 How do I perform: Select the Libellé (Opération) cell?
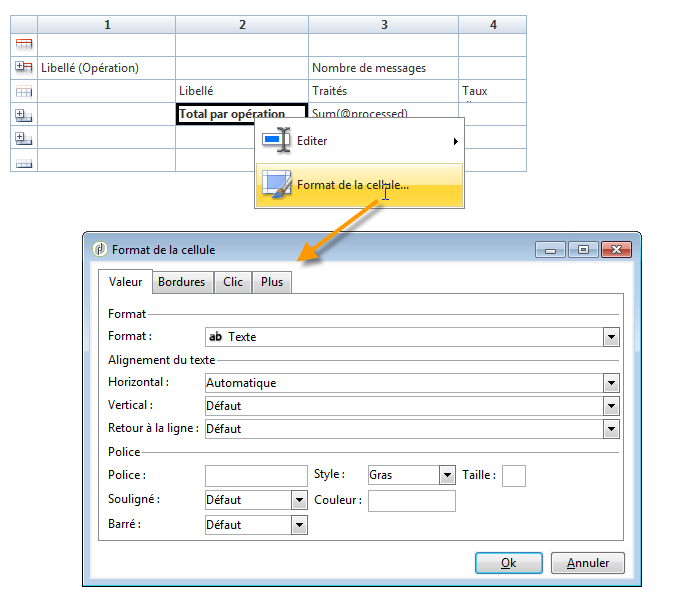click(x=107, y=68)
